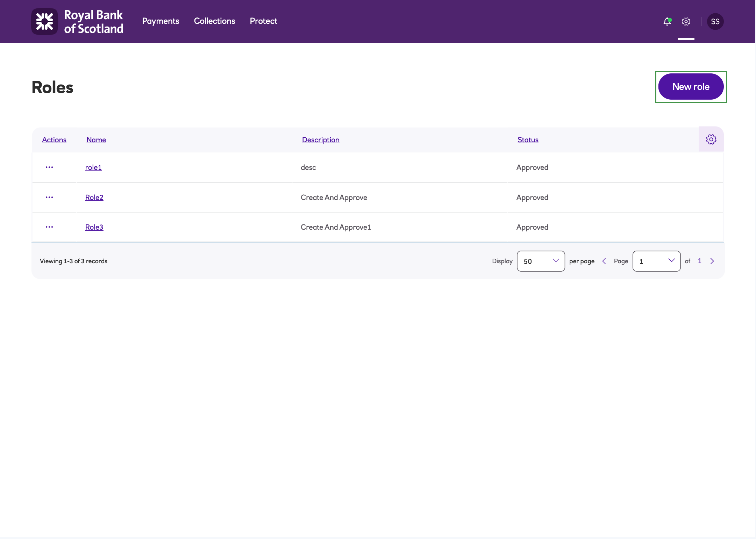Click the 'Create And Approve' description cell
This screenshot has height=539, width=756.
pos(334,197)
